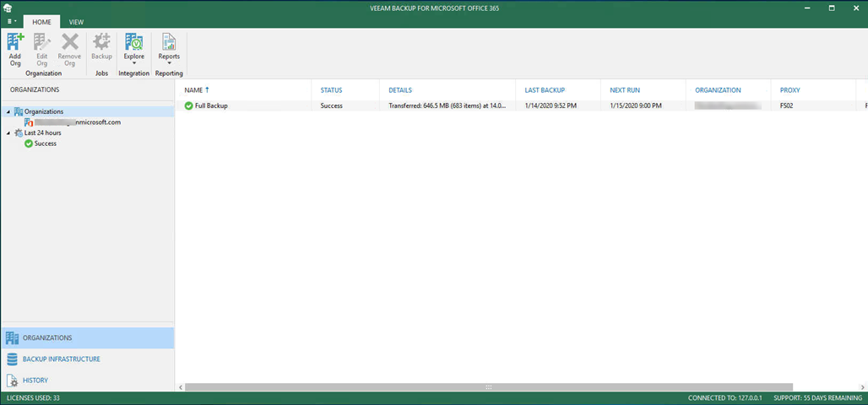Select Last 24 hours tree item

(42, 132)
